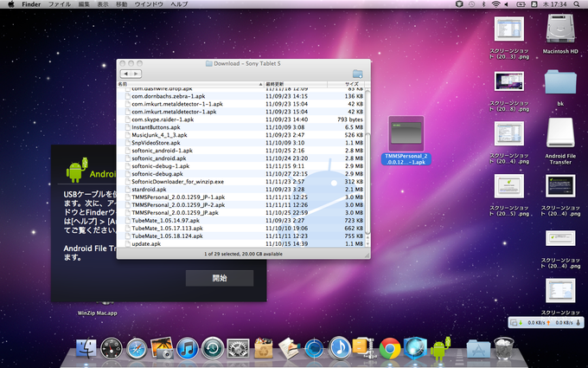588x368 pixels.
Task: Open the Finder menu
Action: pos(31,4)
